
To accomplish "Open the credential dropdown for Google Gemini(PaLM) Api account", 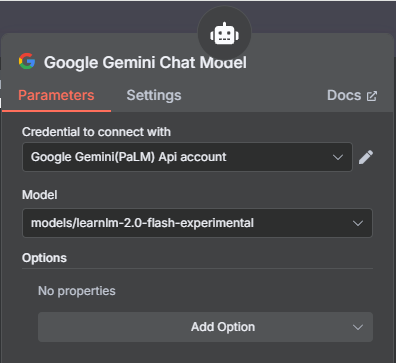I will pos(187,157).
